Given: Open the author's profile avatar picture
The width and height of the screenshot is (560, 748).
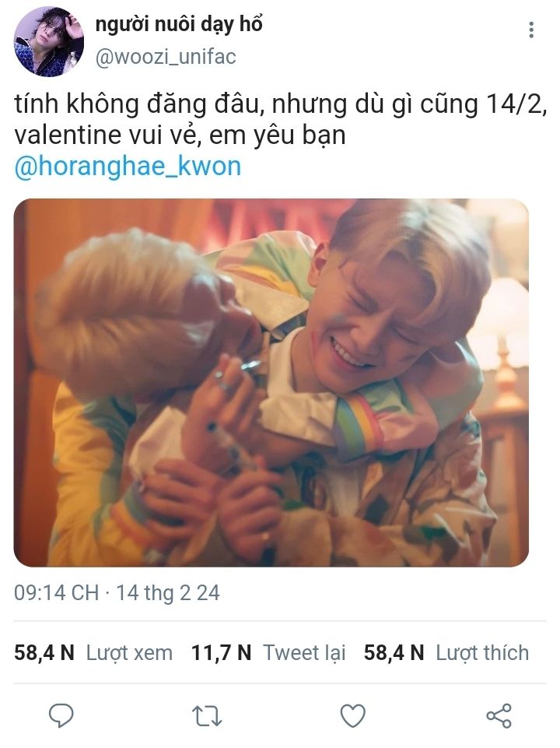Looking at the screenshot, I should 48,41.
